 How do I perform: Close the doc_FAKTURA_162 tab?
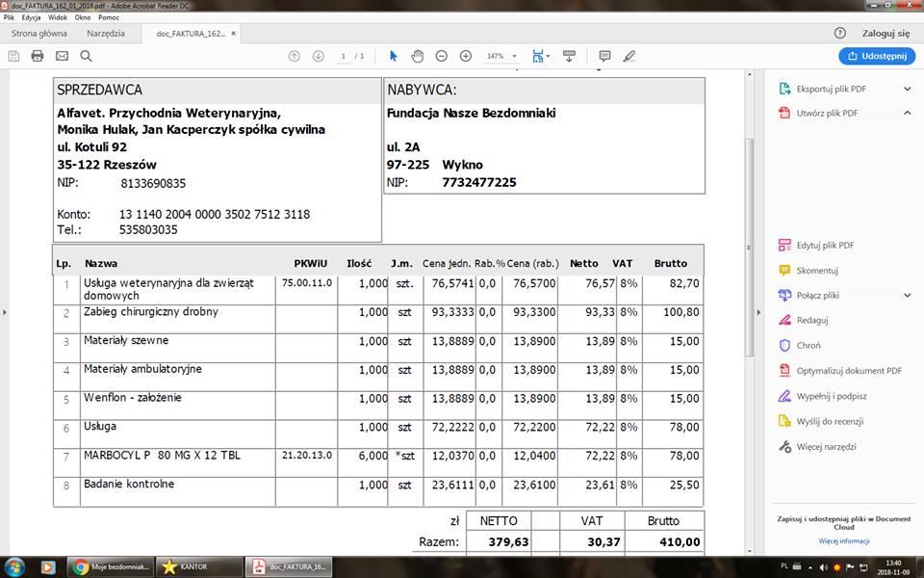click(233, 34)
